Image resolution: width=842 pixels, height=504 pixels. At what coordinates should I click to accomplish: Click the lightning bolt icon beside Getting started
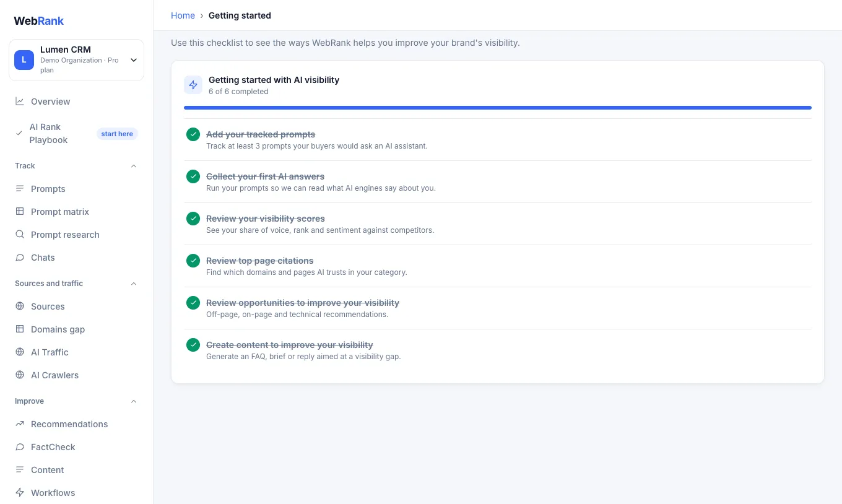pyautogui.click(x=193, y=85)
